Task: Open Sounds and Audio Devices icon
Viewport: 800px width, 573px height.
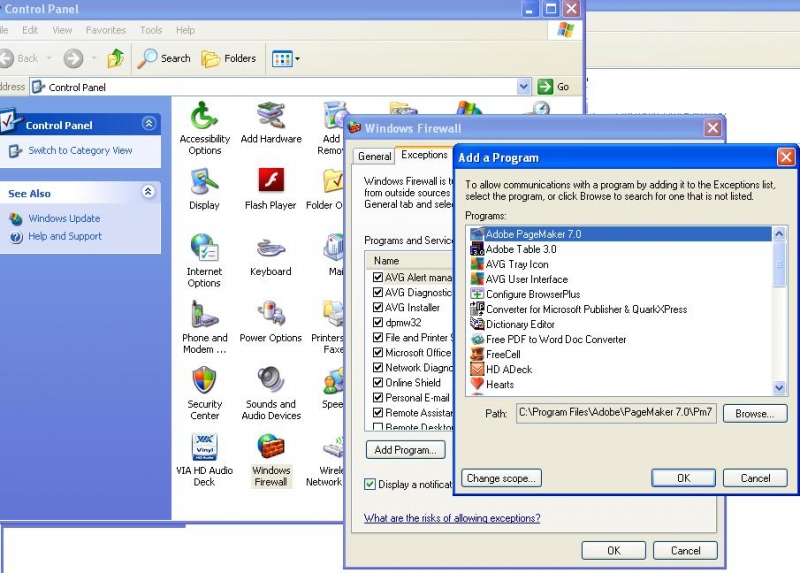Action: coord(270,381)
